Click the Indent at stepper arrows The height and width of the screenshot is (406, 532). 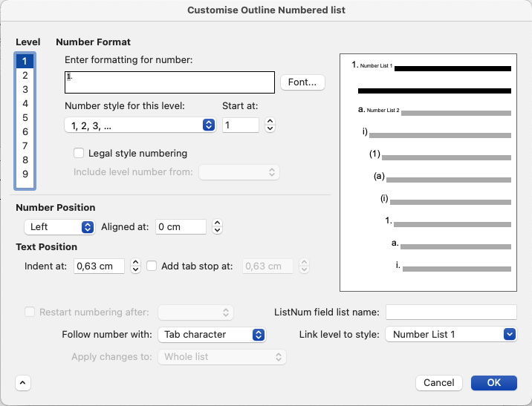tap(135, 266)
